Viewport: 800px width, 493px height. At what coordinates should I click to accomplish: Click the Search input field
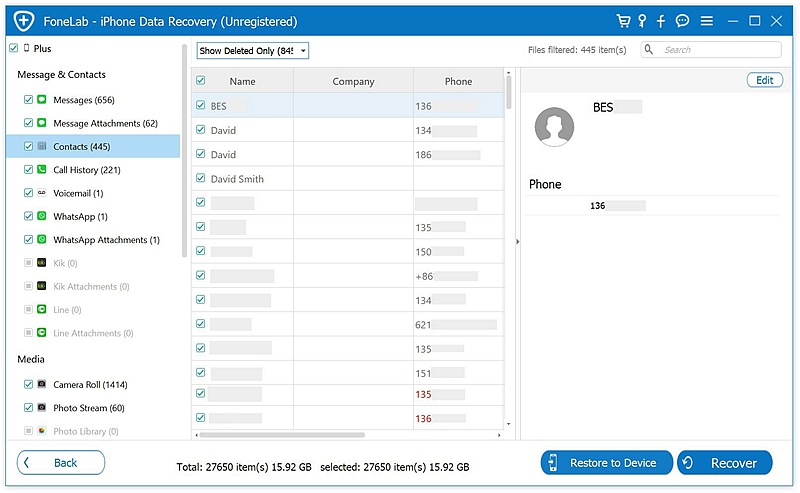point(711,50)
